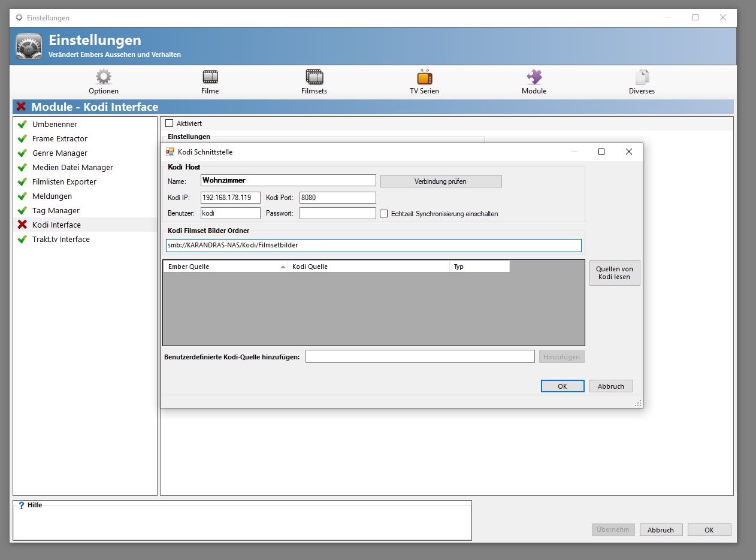Image resolution: width=756 pixels, height=560 pixels.
Task: Click the Hilfe question mark icon
Action: (22, 505)
